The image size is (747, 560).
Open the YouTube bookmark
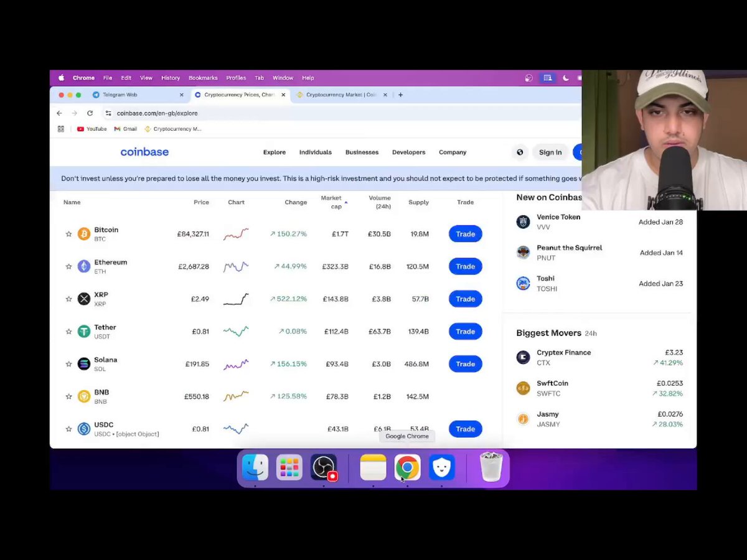(92, 129)
